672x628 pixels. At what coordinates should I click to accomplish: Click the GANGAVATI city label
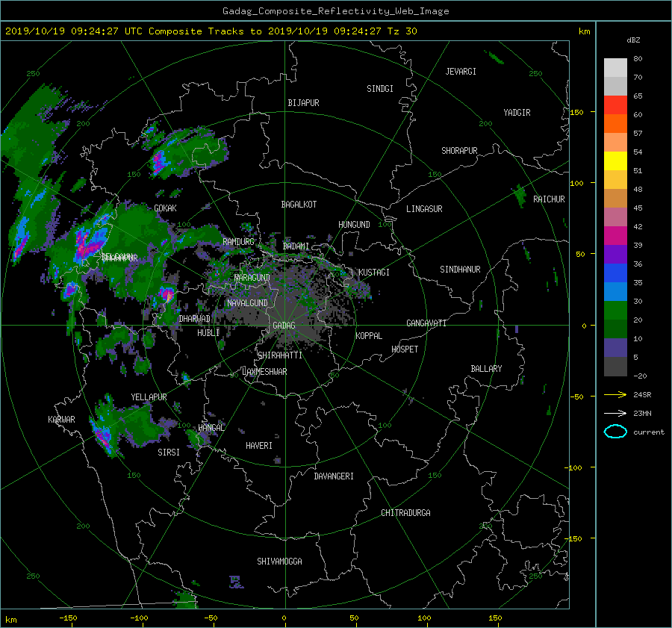[426, 323]
